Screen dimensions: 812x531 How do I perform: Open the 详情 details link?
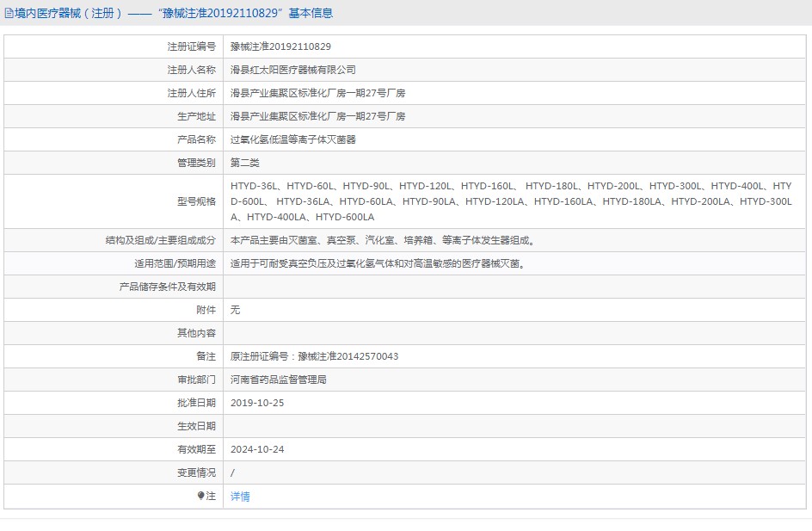240,497
